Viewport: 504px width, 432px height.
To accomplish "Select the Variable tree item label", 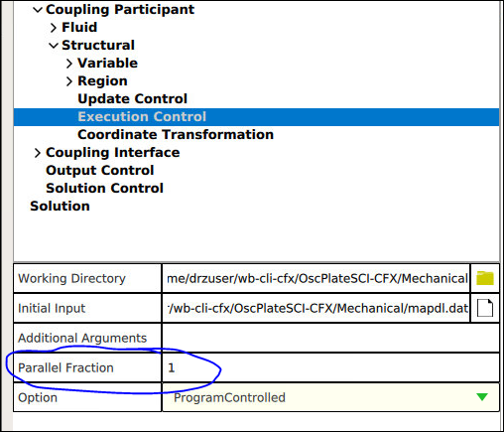I will (x=107, y=63).
